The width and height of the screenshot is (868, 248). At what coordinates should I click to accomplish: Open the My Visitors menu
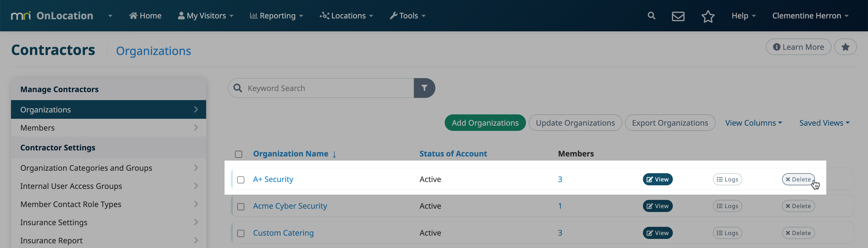pyautogui.click(x=206, y=15)
